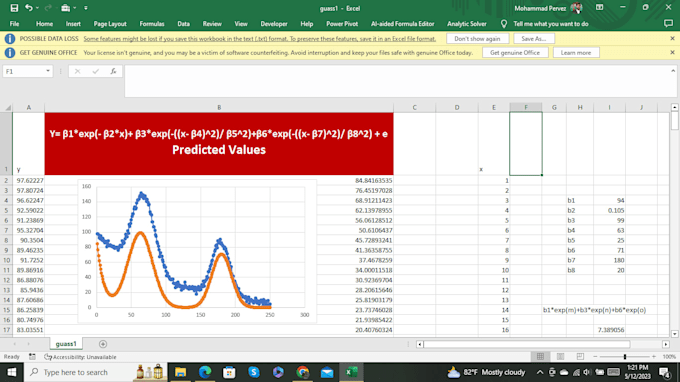Switch to Normal view icon
The height and width of the screenshot is (382, 680).
pos(540,356)
